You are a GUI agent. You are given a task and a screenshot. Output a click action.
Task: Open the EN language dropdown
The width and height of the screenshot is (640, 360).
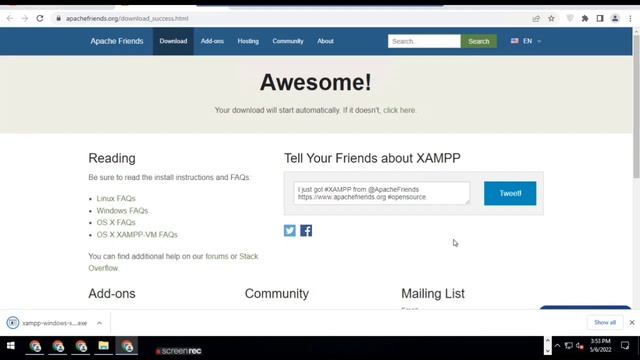tap(526, 41)
